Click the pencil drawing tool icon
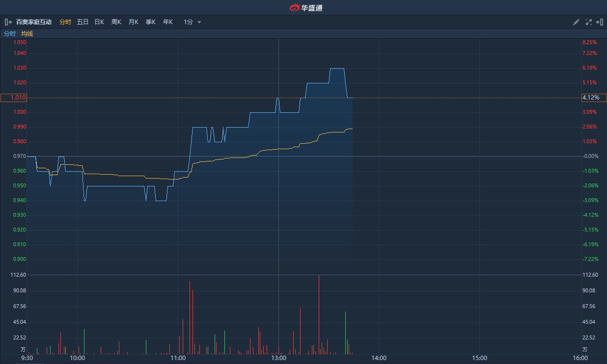This screenshot has width=607, height=364. point(577,22)
